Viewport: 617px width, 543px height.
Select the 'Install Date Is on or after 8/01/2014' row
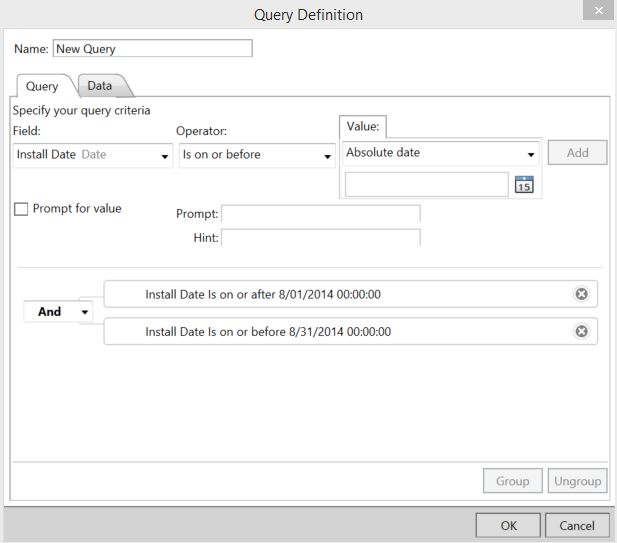point(351,294)
